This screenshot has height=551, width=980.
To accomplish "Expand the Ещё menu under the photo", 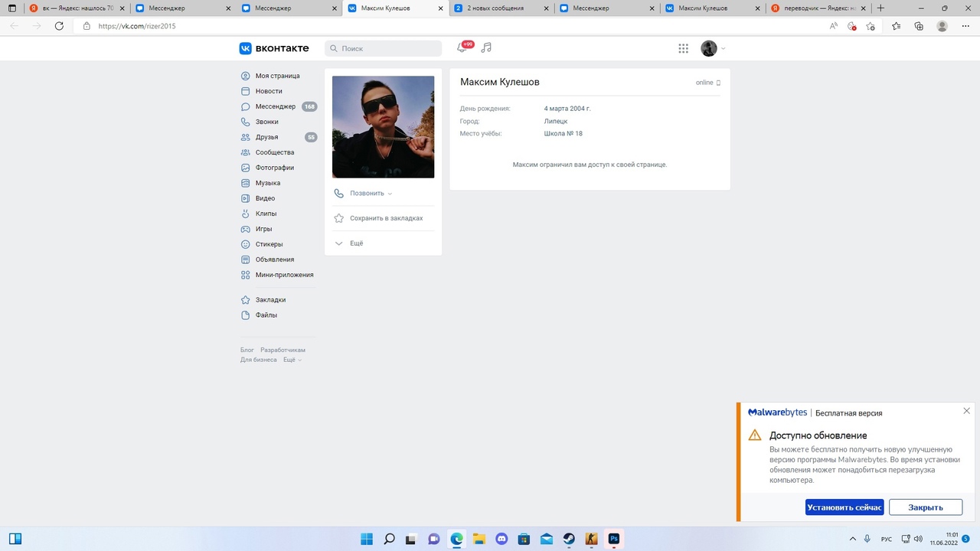I will (356, 243).
